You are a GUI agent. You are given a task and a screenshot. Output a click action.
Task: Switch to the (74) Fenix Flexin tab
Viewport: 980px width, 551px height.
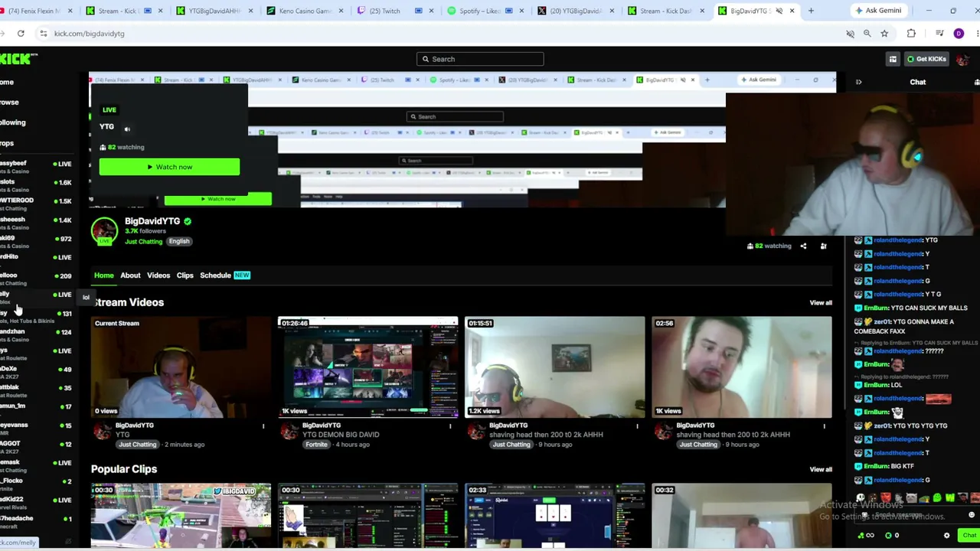(x=37, y=11)
